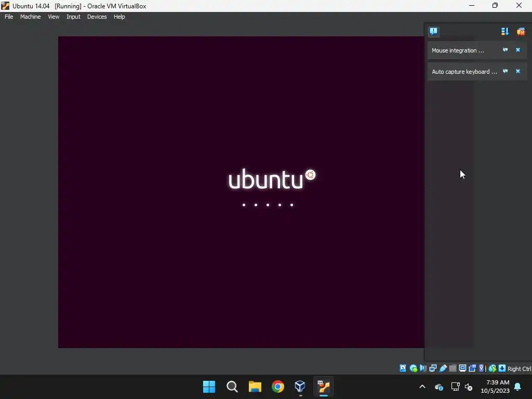Dismiss the Mouse integration notification
The image size is (532, 399).
(x=518, y=50)
